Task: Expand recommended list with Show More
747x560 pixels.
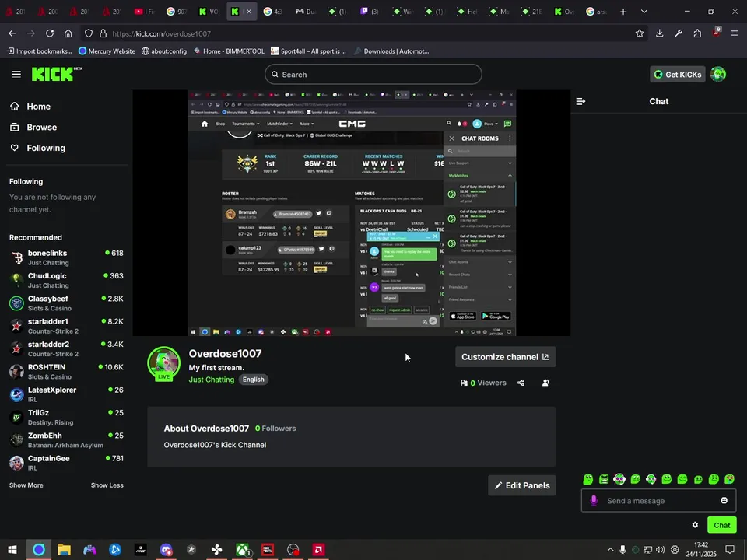Action: (26, 485)
